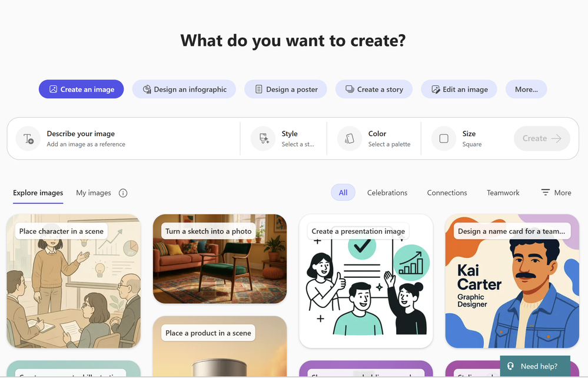Select the Create an image pill
588x378 pixels.
tap(81, 89)
